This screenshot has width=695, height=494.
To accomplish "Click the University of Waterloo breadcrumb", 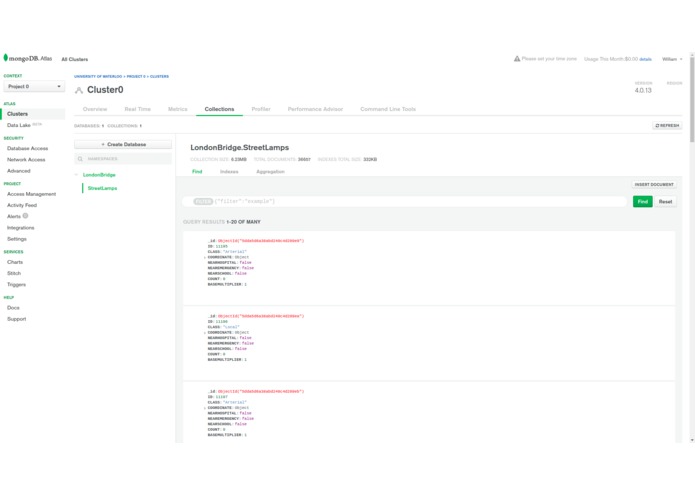I will pos(98,77).
